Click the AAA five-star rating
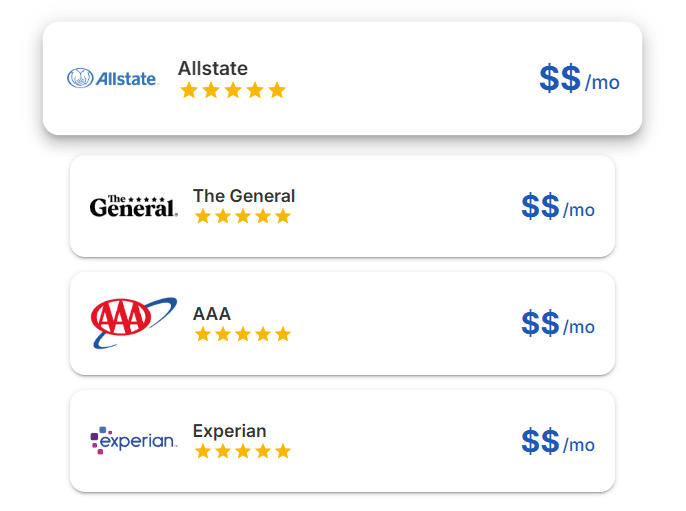 point(243,334)
